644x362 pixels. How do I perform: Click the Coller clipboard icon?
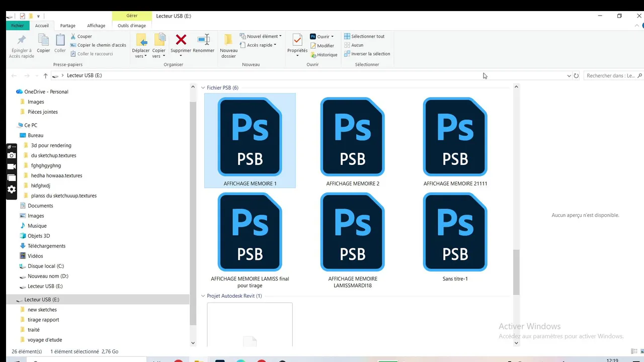point(60,40)
